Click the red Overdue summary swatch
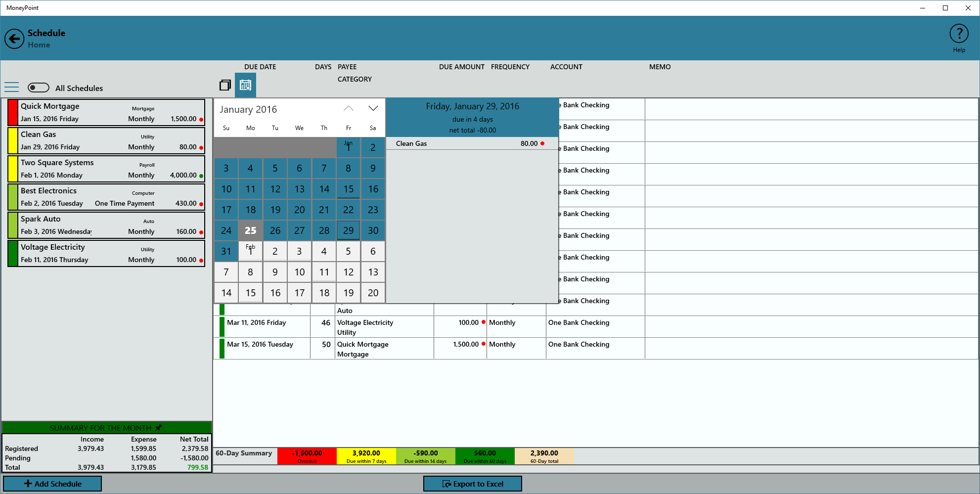 pos(307,456)
